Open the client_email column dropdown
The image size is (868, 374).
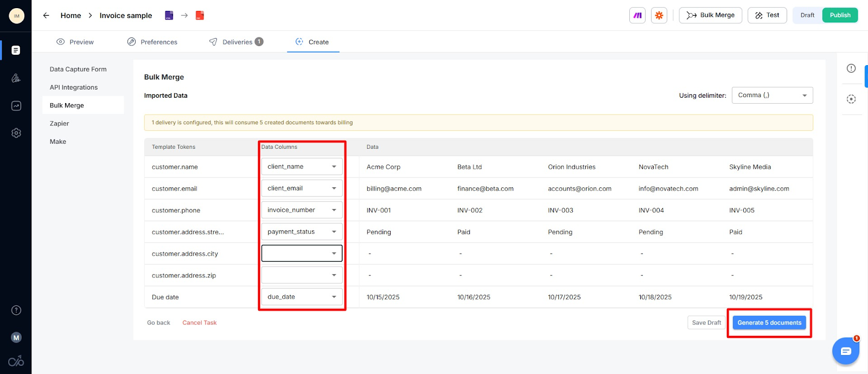[x=302, y=188]
